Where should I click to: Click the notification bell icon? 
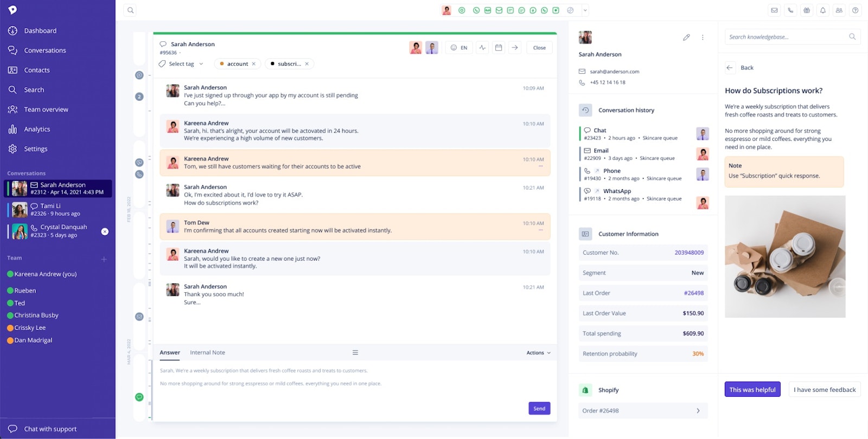pos(823,10)
